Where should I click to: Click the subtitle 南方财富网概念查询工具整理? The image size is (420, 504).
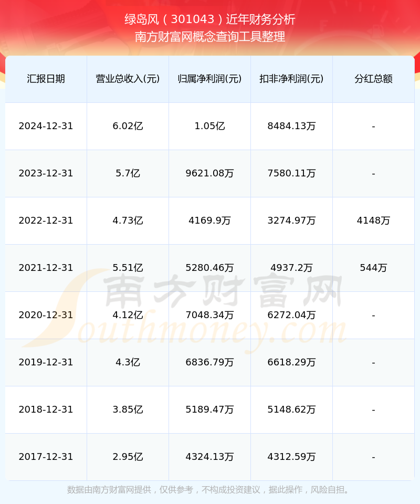pyautogui.click(x=210, y=37)
